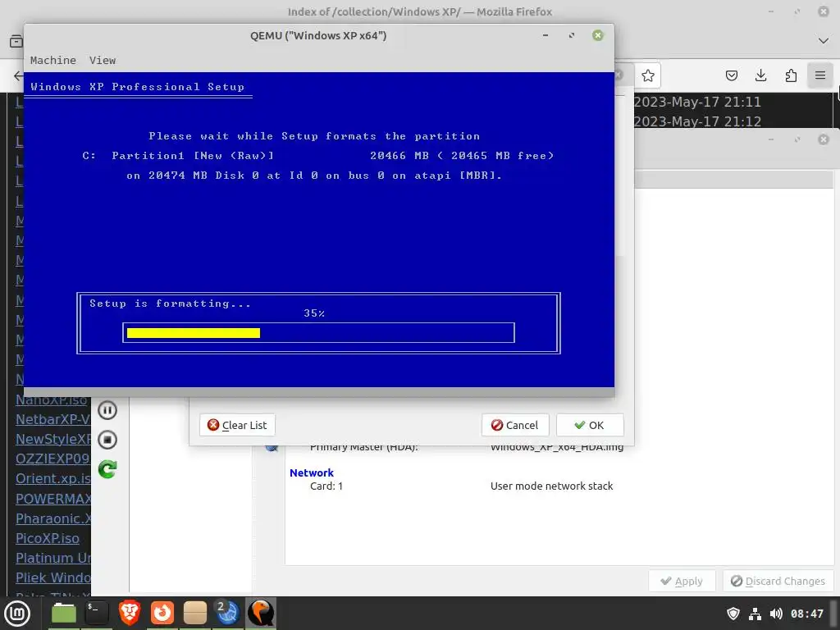Open Firefox downloads panel

click(760, 75)
